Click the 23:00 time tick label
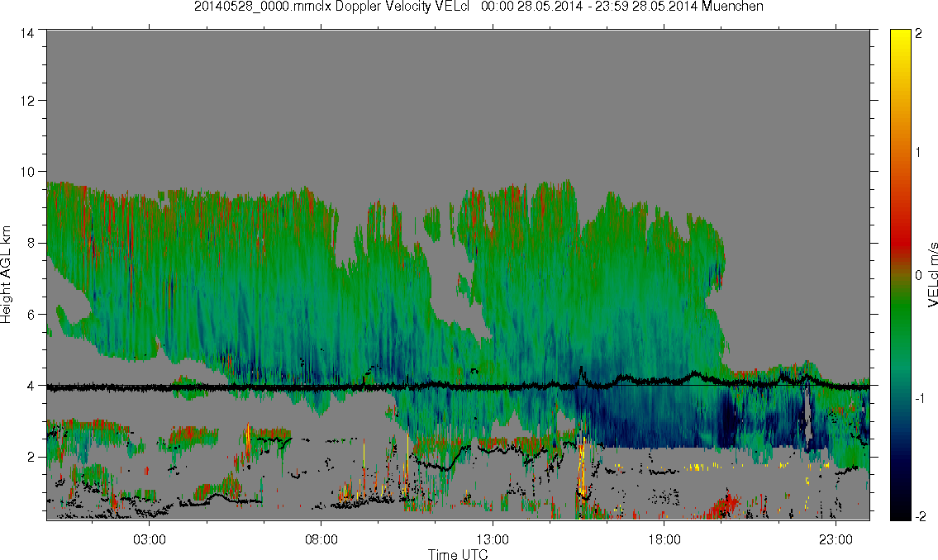The width and height of the screenshot is (938, 560). pos(836,539)
